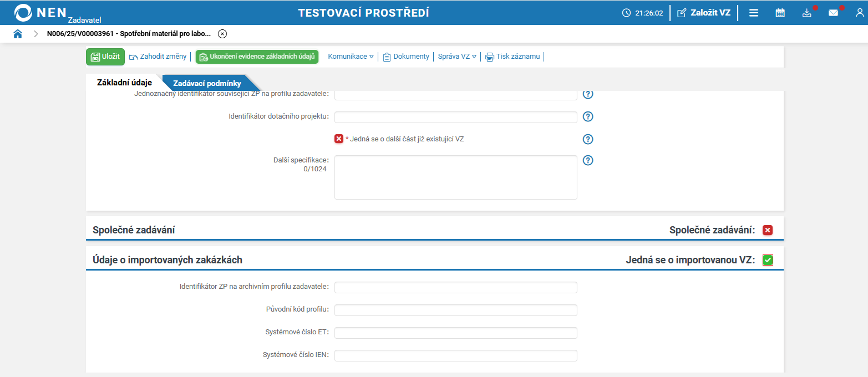The height and width of the screenshot is (377, 868).
Task: Click Ukončení evidence základních údajů
Action: click(257, 57)
